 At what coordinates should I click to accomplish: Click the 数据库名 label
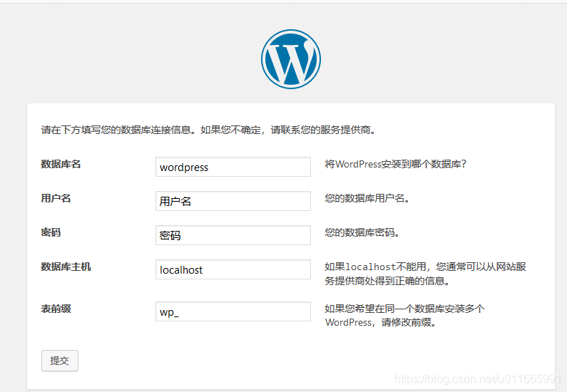tap(61, 164)
